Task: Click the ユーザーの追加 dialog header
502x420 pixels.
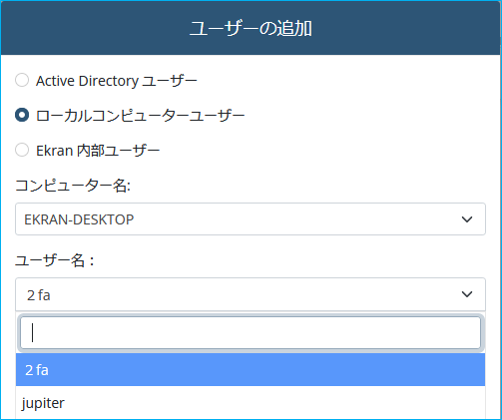Action: click(x=251, y=28)
